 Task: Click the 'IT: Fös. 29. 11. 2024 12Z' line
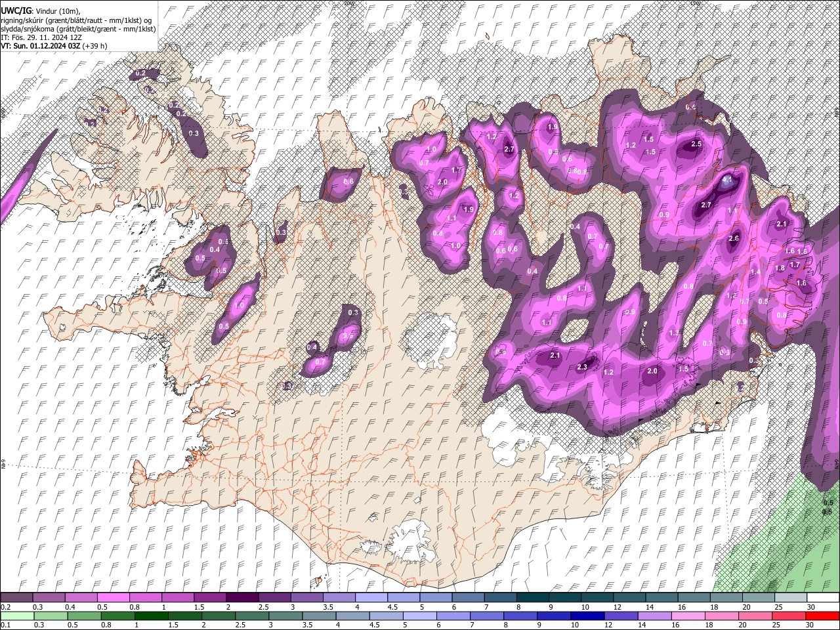coord(40,37)
